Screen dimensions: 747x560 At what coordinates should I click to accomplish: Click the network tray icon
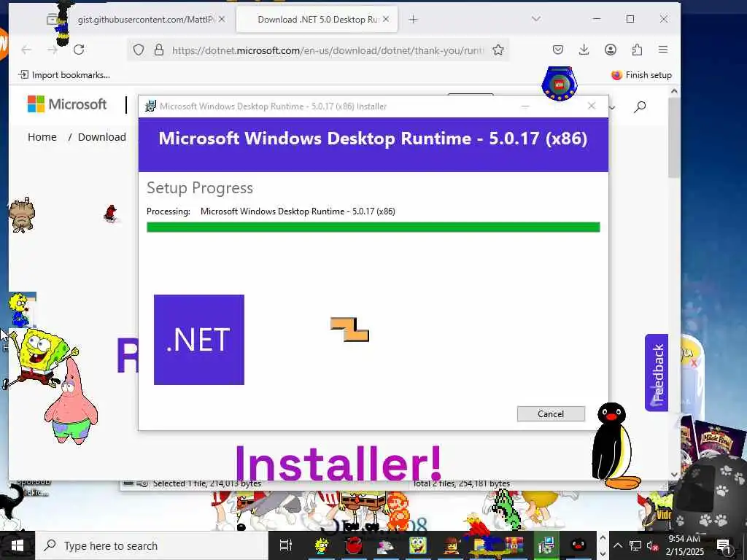tap(635, 545)
